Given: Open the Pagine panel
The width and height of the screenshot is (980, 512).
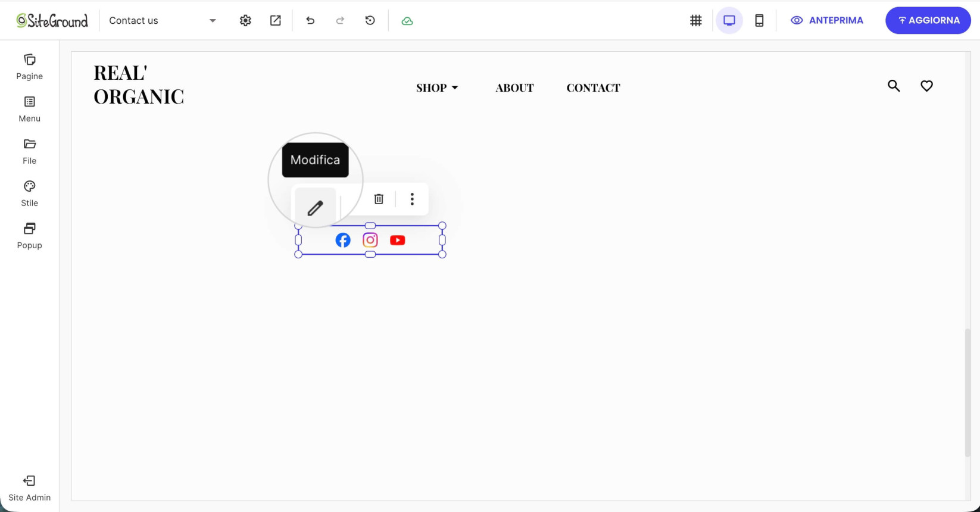Looking at the screenshot, I should [x=29, y=67].
